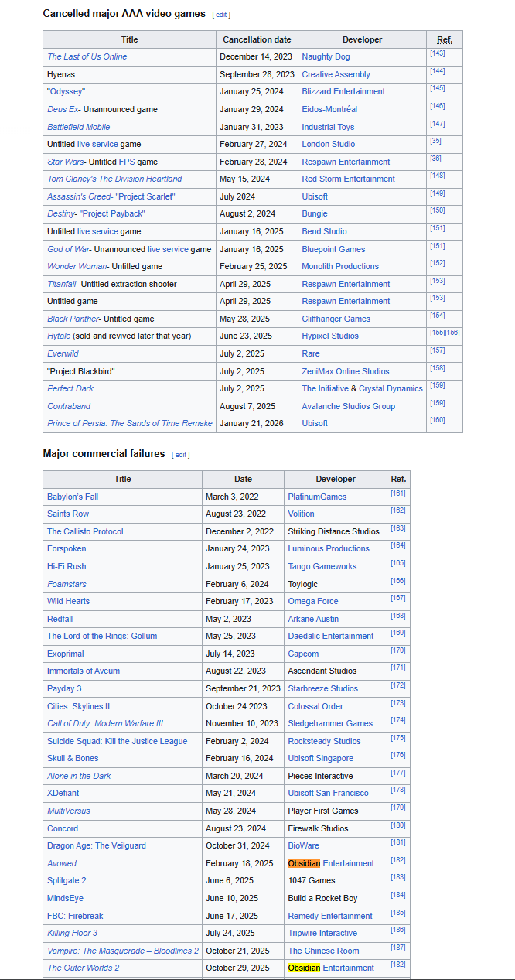This screenshot has width=515, height=980.
Task: Open Wonder Woman game link
Action: [77, 266]
